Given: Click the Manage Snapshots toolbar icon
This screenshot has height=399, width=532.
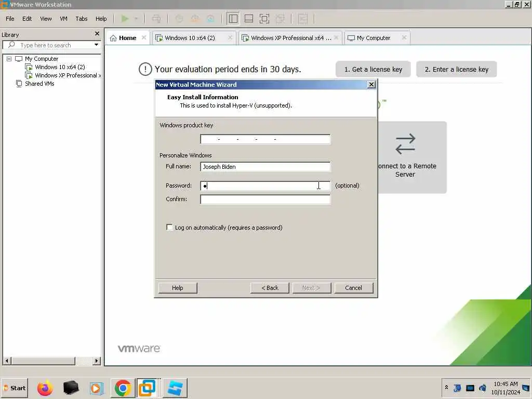Looking at the screenshot, I should (211, 19).
